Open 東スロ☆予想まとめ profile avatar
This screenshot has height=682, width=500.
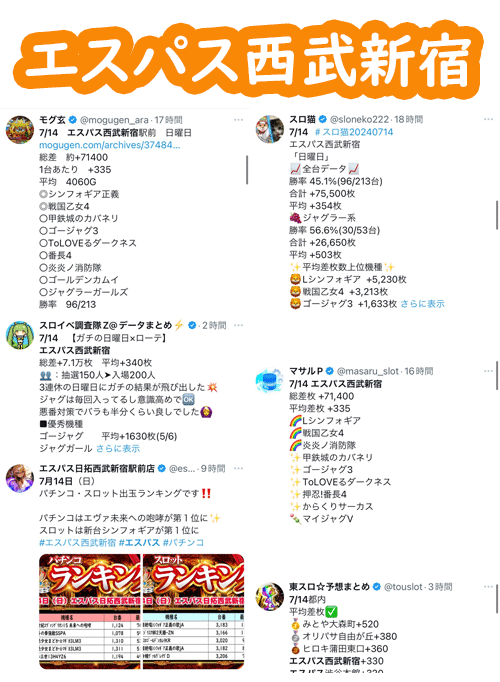[x=270, y=596]
